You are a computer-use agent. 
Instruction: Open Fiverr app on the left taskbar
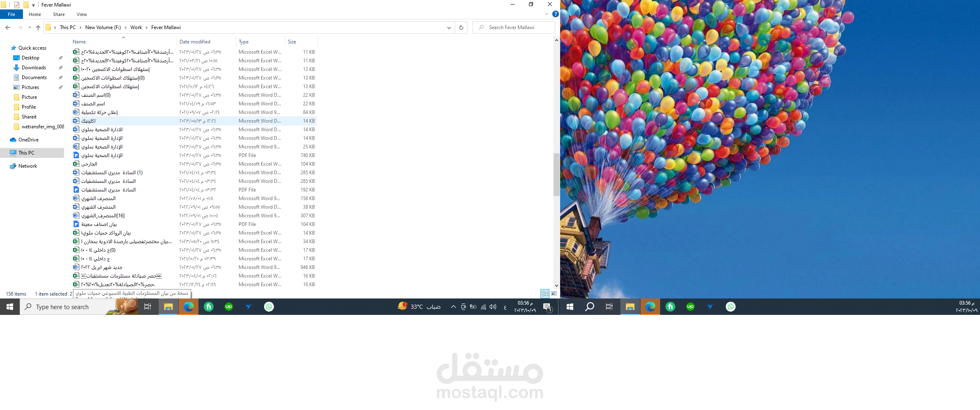(x=209, y=307)
